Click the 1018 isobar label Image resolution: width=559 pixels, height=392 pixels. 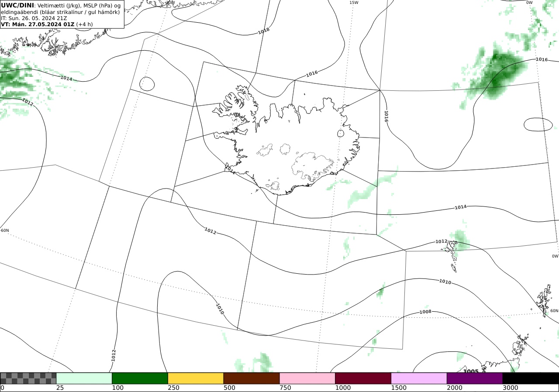click(264, 31)
